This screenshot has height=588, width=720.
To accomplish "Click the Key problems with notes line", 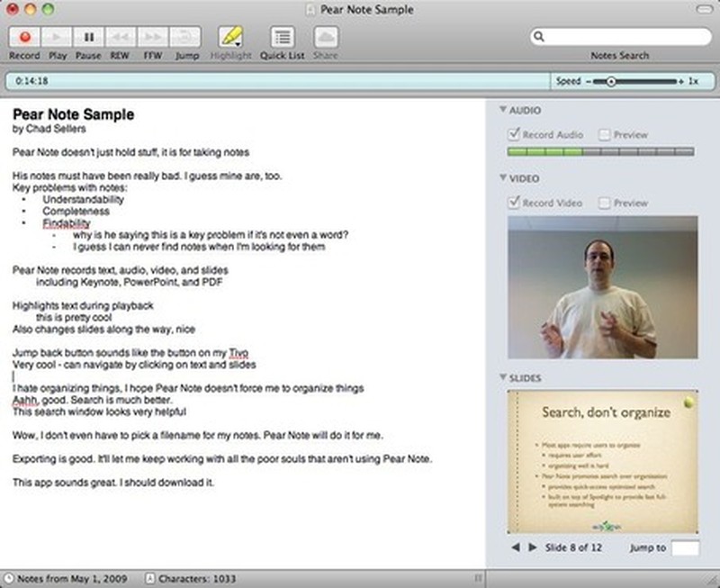I will tap(70, 187).
